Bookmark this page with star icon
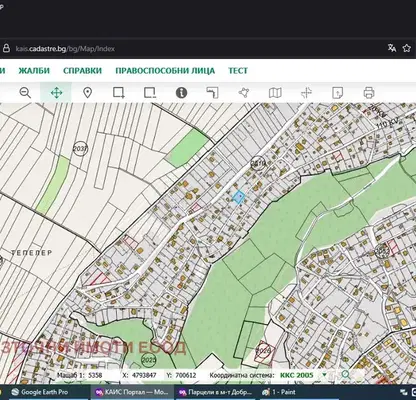The image size is (416, 400). (406, 48)
